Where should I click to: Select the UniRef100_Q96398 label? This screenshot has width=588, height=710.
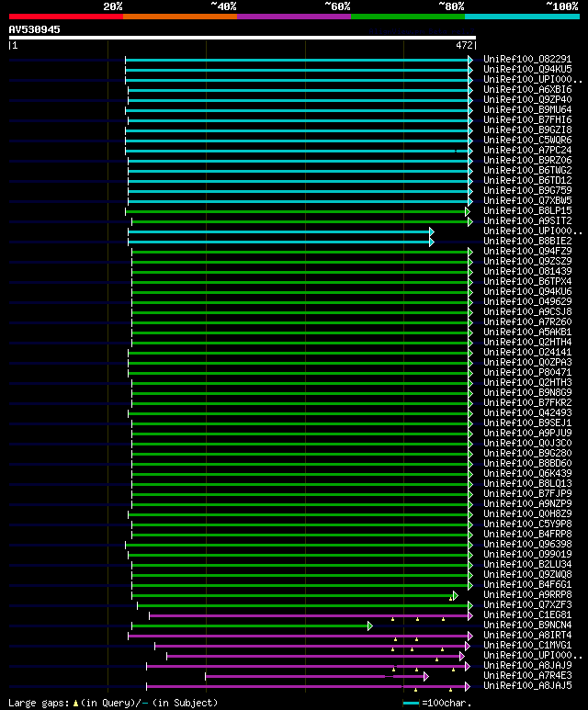pyautogui.click(x=527, y=545)
